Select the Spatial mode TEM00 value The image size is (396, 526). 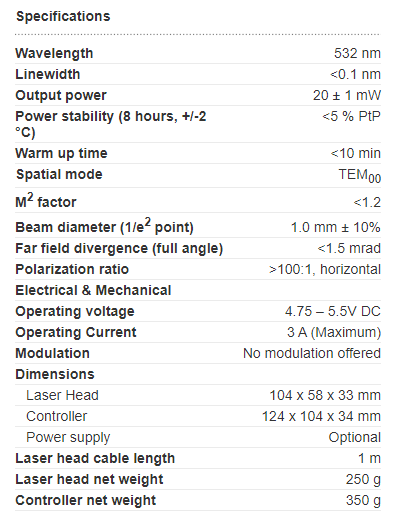coord(359,175)
